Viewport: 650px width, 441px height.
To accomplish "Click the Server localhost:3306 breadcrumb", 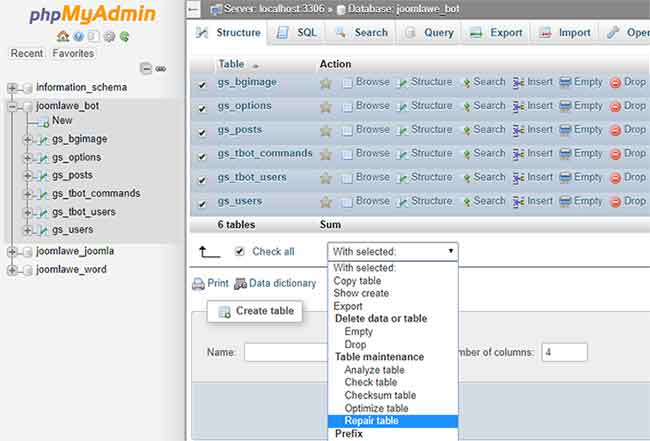I will point(274,9).
